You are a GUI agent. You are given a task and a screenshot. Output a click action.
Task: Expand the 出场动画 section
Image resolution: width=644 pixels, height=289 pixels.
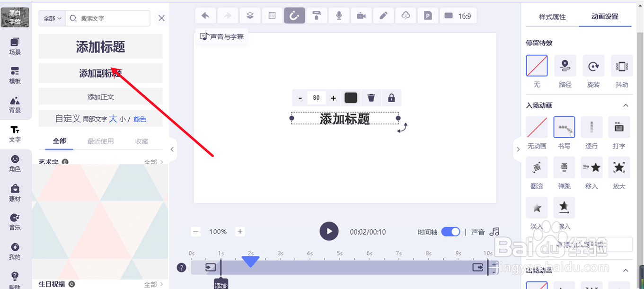[626, 270]
